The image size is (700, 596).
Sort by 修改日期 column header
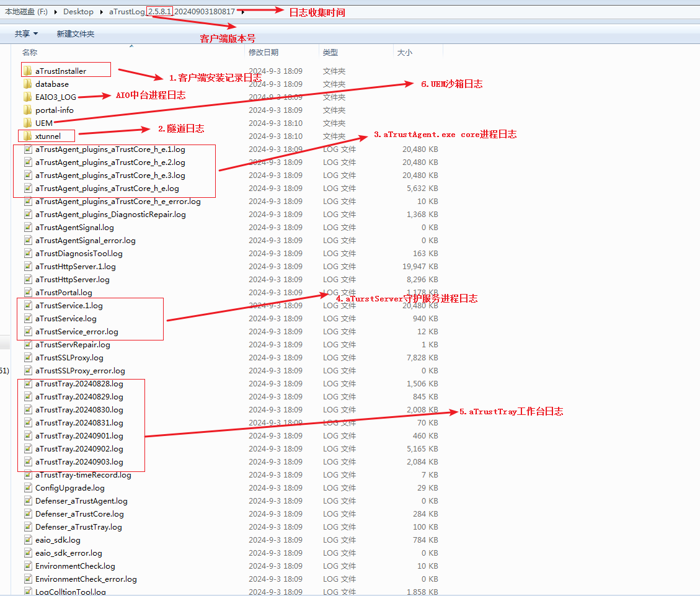tap(264, 53)
